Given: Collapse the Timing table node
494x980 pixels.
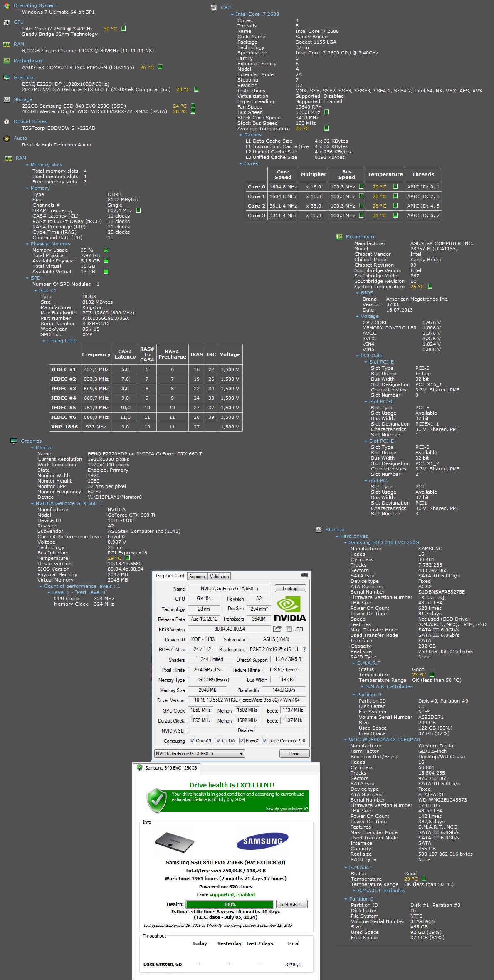Looking at the screenshot, I should coord(44,341).
